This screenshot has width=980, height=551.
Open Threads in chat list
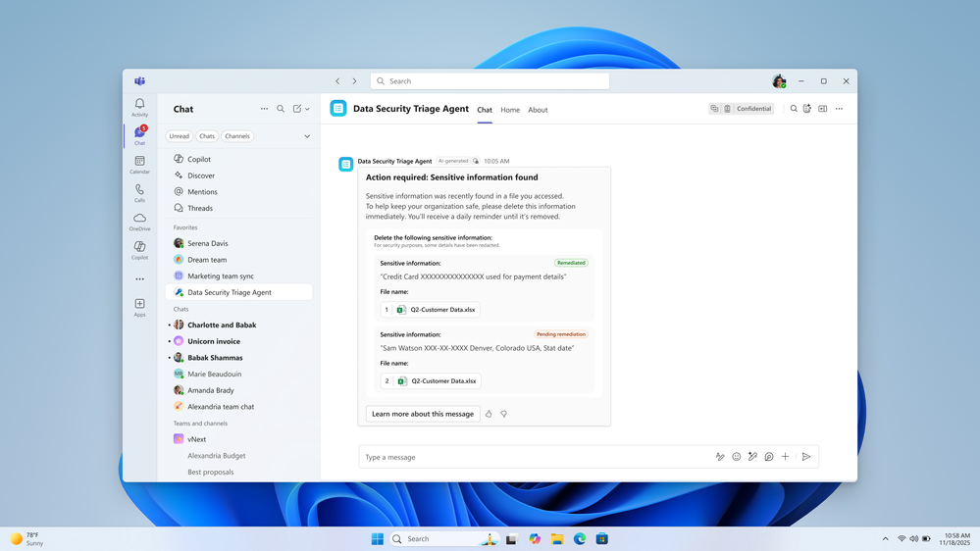tap(239, 208)
